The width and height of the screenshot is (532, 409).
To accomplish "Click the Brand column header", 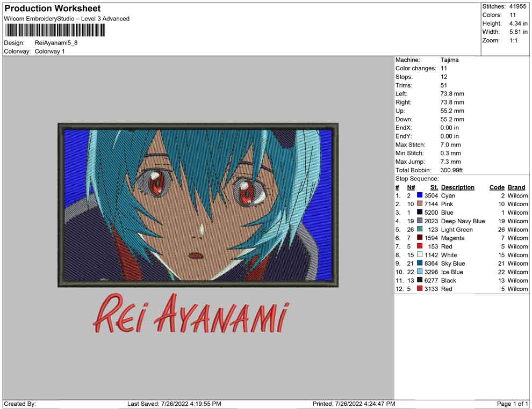I will pyautogui.click(x=516, y=187).
